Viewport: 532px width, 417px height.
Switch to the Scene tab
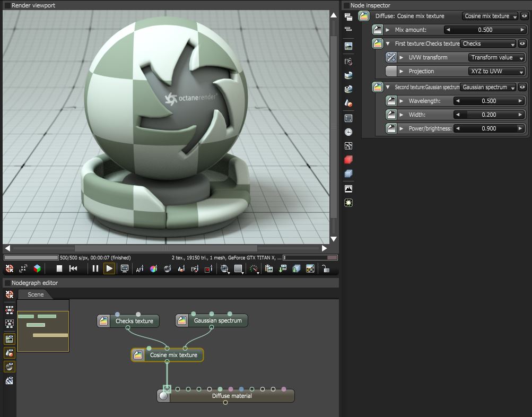(x=36, y=294)
